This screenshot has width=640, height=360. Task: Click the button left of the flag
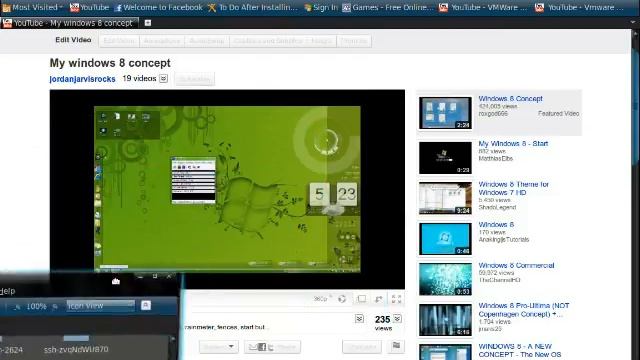point(362,347)
